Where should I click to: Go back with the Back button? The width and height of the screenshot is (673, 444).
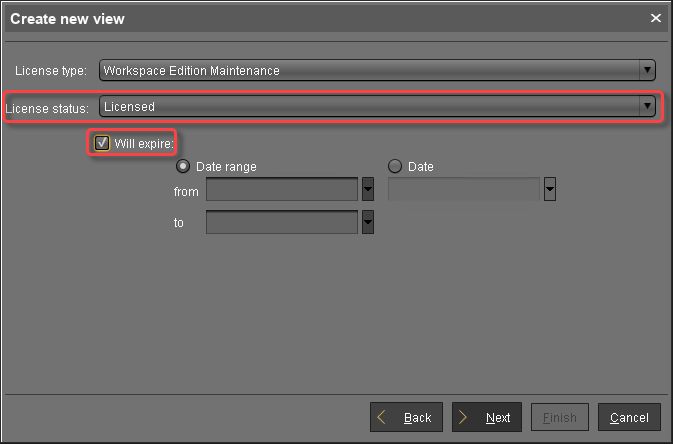pyautogui.click(x=406, y=417)
